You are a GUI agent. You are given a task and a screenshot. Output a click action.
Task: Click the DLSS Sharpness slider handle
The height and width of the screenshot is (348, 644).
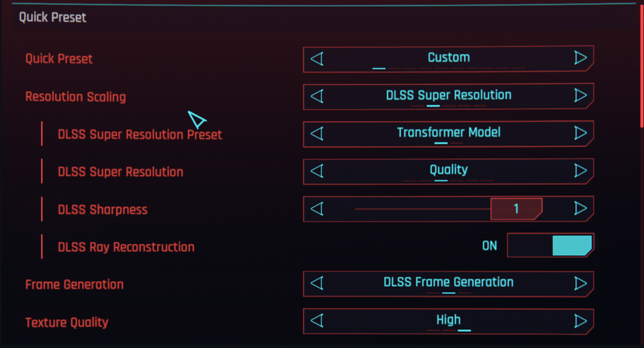[x=516, y=209]
